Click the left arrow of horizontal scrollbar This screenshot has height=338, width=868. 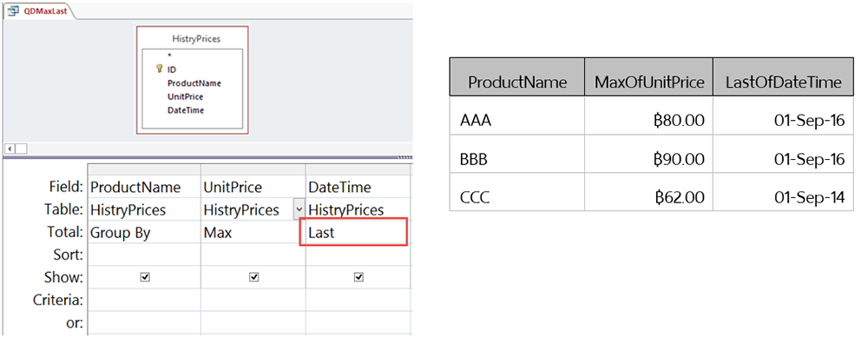tap(9, 149)
